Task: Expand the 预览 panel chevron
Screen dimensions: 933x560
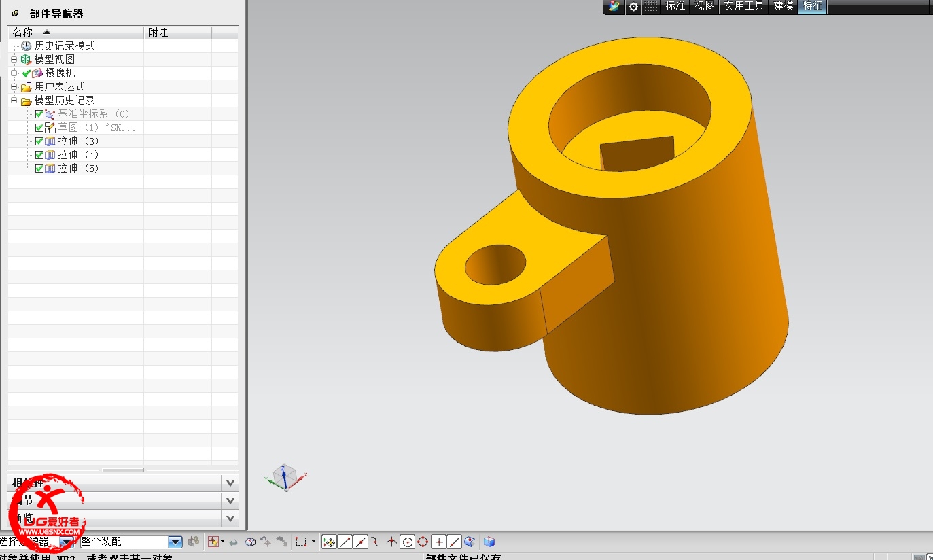Action: point(230,518)
